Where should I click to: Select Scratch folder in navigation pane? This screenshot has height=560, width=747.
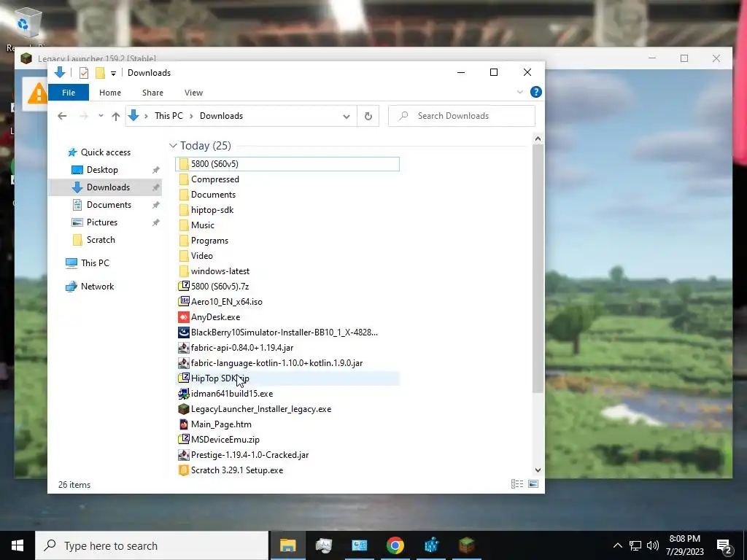(x=101, y=240)
